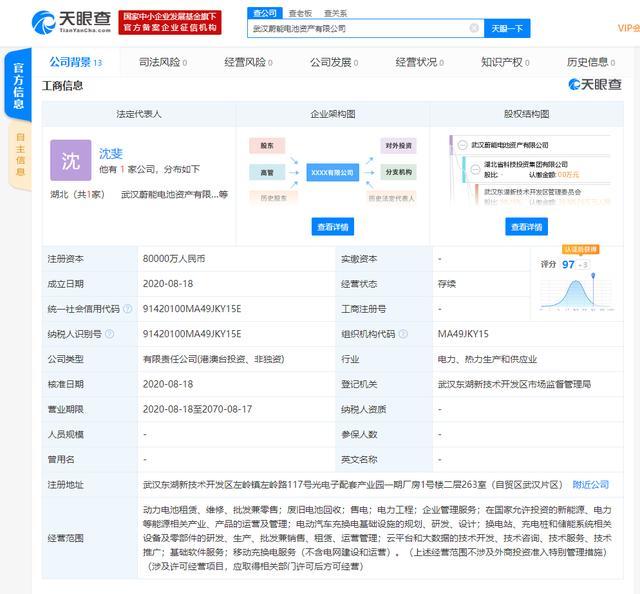
Task: Open the 天眼查 logo homepage link
Action: point(71,22)
